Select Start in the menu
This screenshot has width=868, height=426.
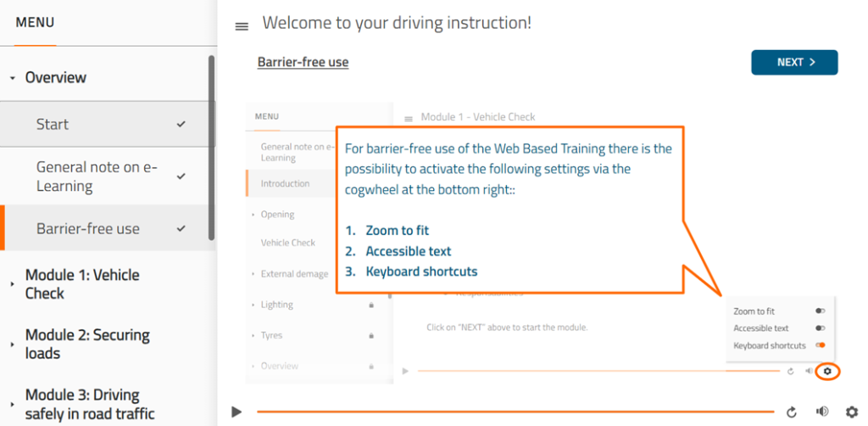click(53, 125)
